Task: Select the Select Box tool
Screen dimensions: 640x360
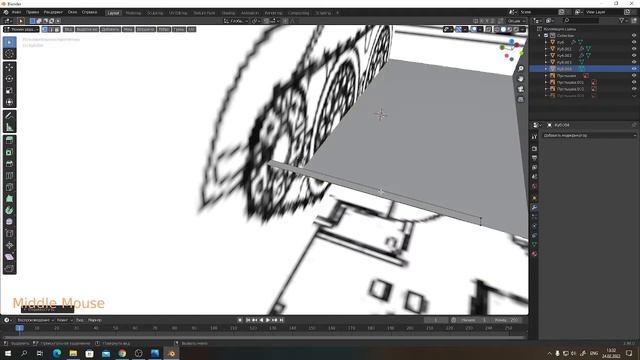Action: coord(9,42)
